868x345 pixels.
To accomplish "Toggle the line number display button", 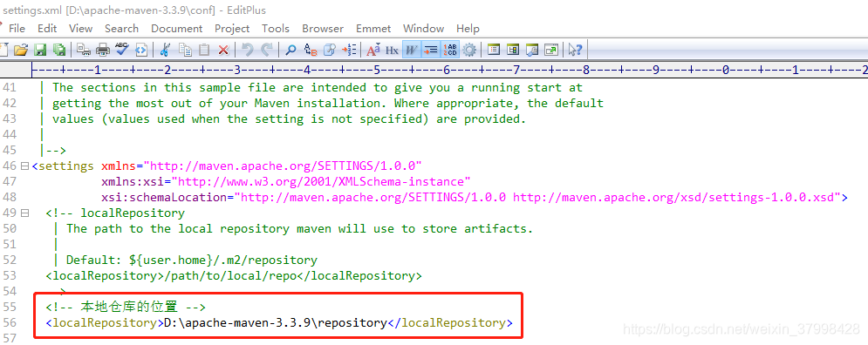I will 450,50.
